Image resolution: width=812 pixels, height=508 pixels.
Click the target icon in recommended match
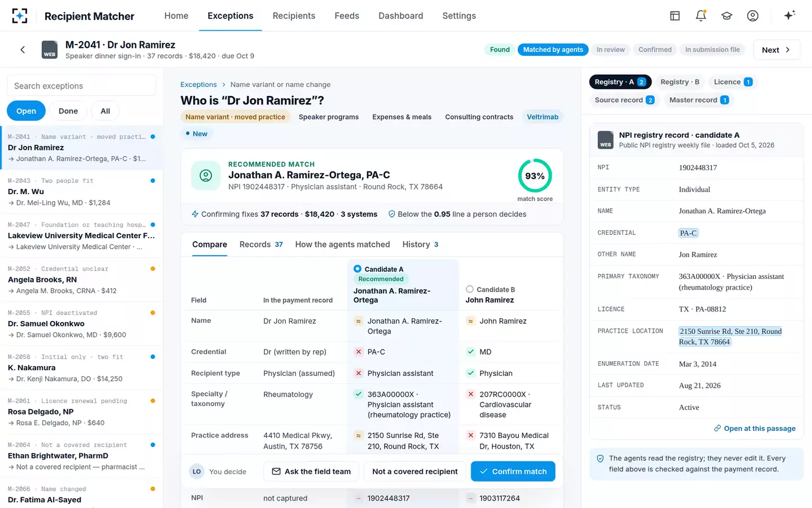(x=206, y=176)
